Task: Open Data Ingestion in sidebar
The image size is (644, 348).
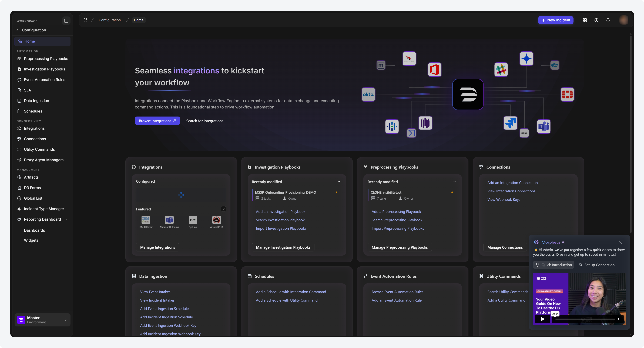Action: point(42,101)
